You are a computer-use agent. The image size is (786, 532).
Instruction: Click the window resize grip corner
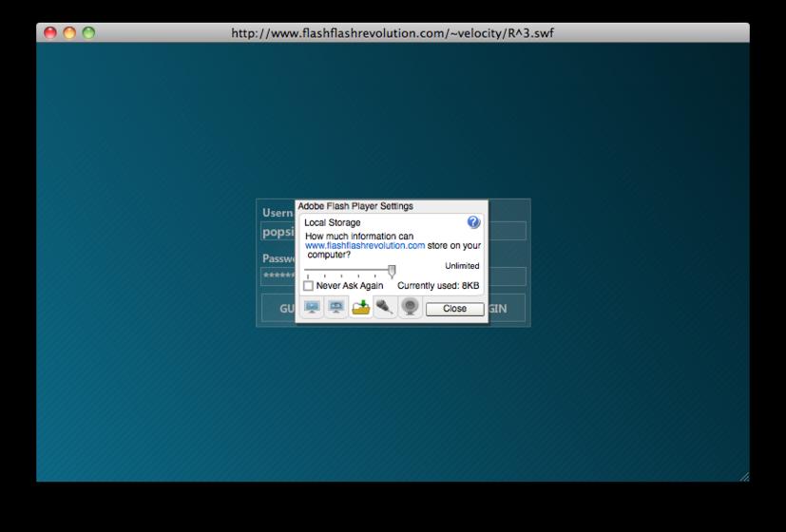click(x=744, y=476)
